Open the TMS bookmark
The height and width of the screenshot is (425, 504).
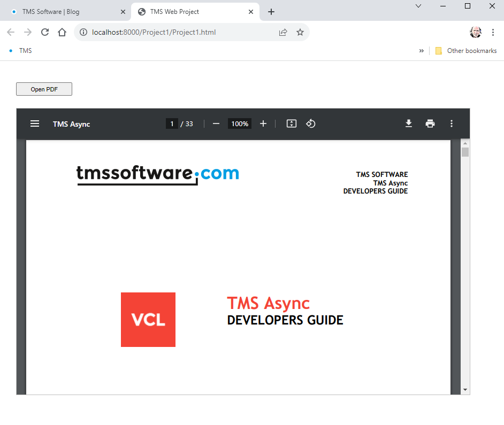click(x=20, y=51)
